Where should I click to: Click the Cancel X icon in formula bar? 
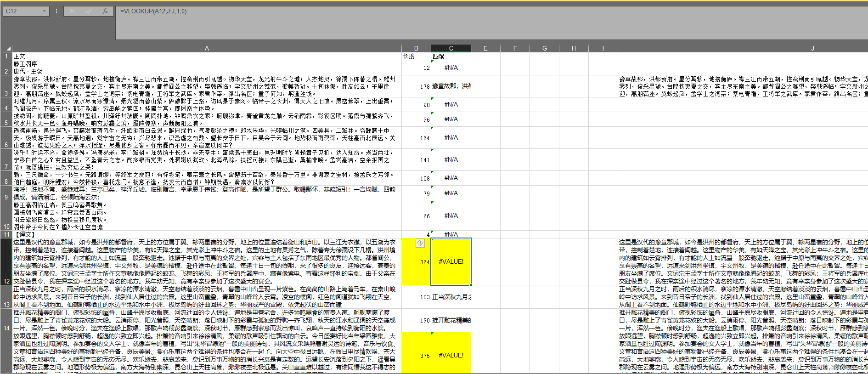(72, 11)
